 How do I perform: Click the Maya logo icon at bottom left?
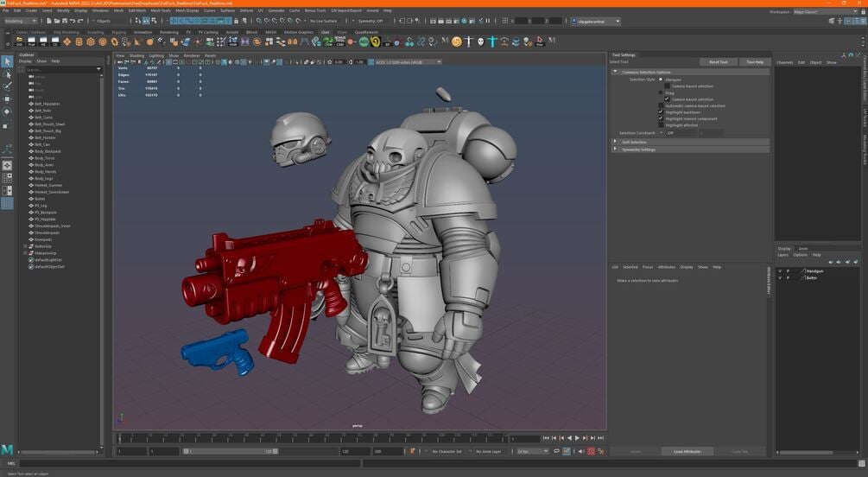click(8, 450)
